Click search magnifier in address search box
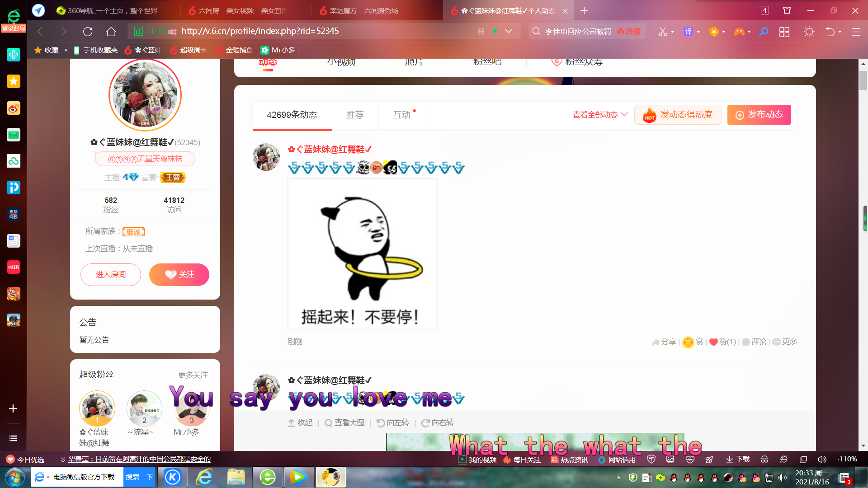The image size is (868, 488). point(537,31)
